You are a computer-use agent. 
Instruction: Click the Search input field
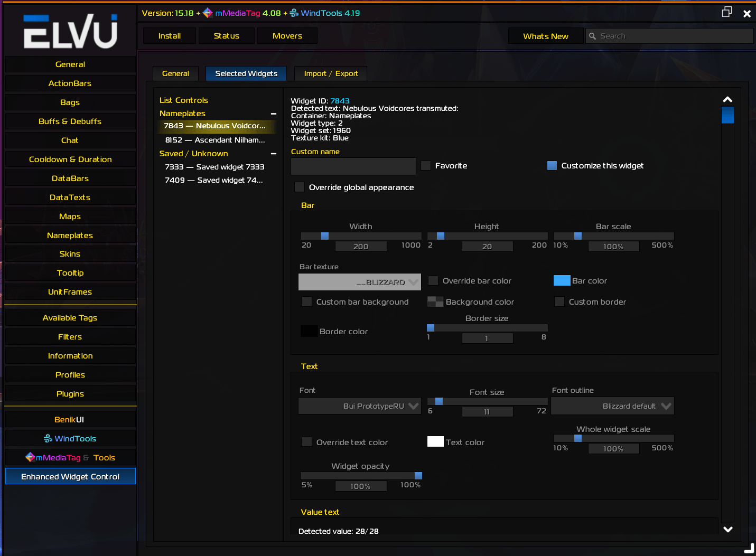tap(669, 36)
